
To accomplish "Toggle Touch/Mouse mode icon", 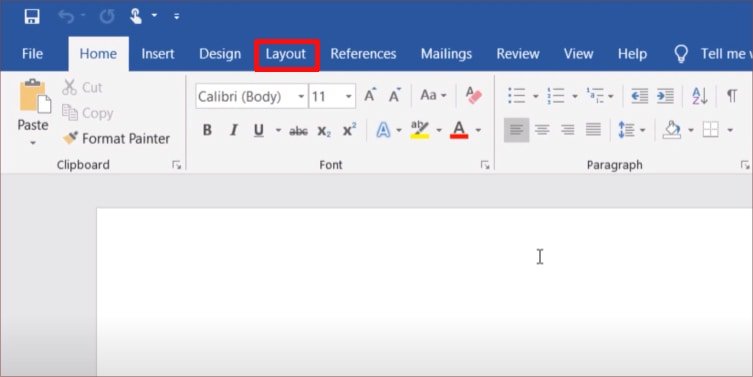I will [136, 17].
